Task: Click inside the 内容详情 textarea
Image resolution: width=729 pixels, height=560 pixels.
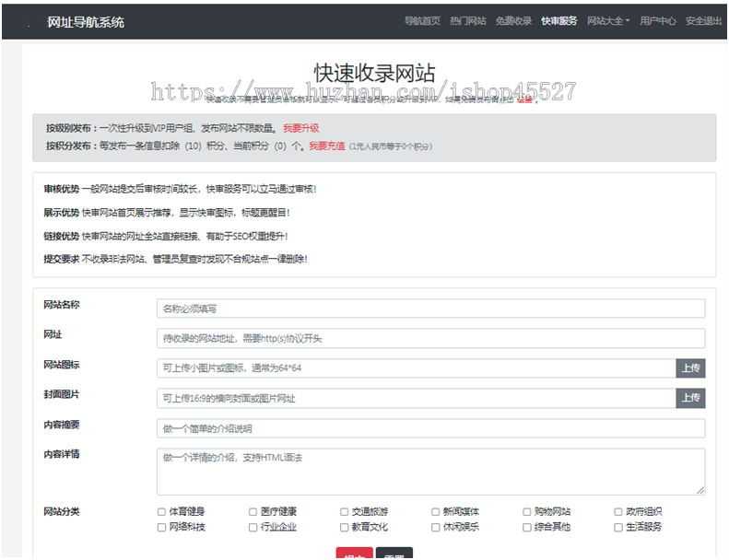Action: (x=430, y=472)
